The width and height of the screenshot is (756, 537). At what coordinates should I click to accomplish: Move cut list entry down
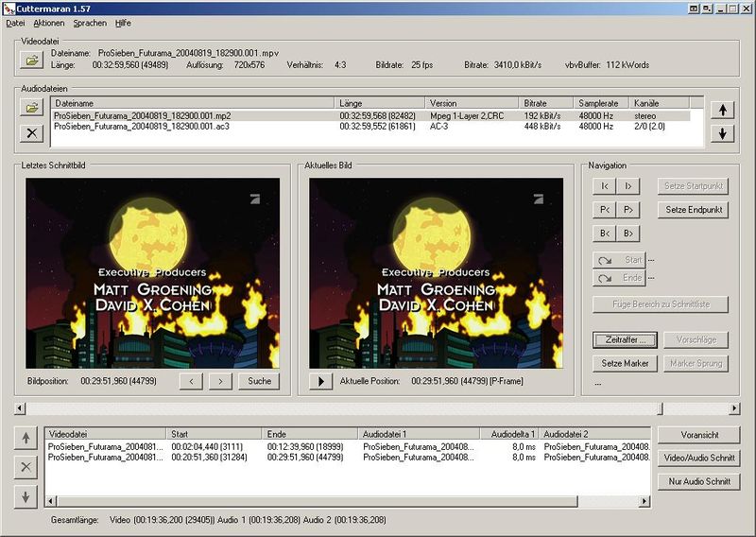click(26, 496)
